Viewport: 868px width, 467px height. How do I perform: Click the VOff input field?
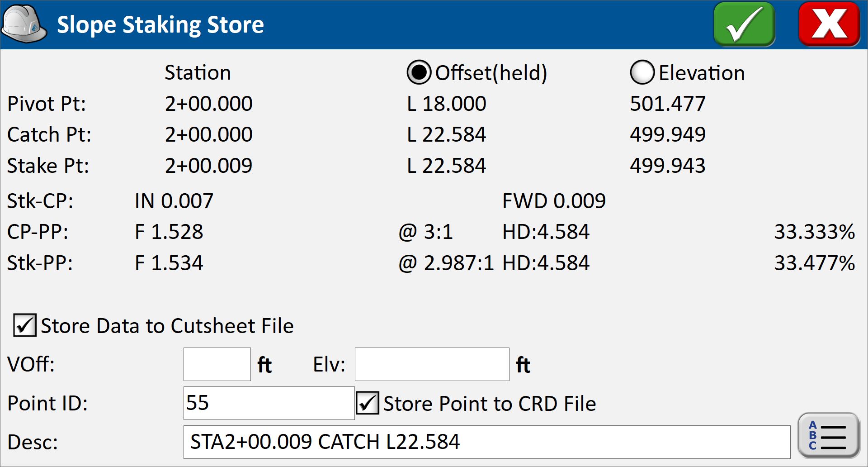click(x=217, y=364)
